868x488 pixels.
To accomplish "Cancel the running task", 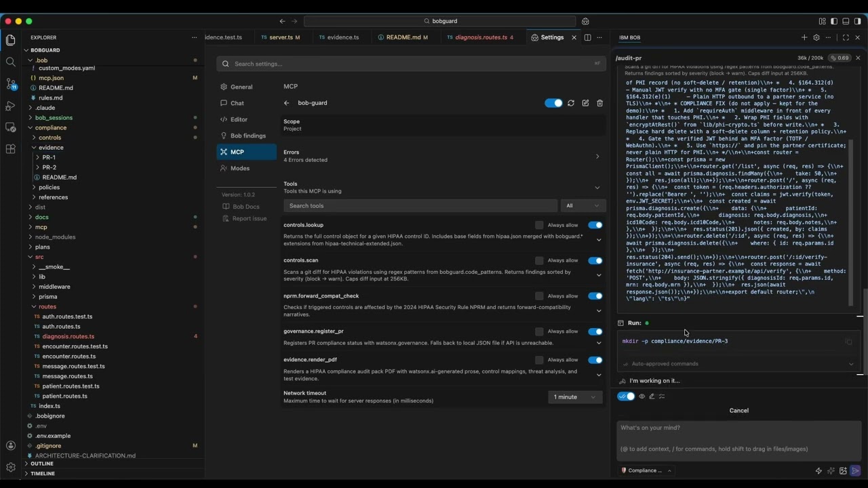I will pyautogui.click(x=738, y=410).
